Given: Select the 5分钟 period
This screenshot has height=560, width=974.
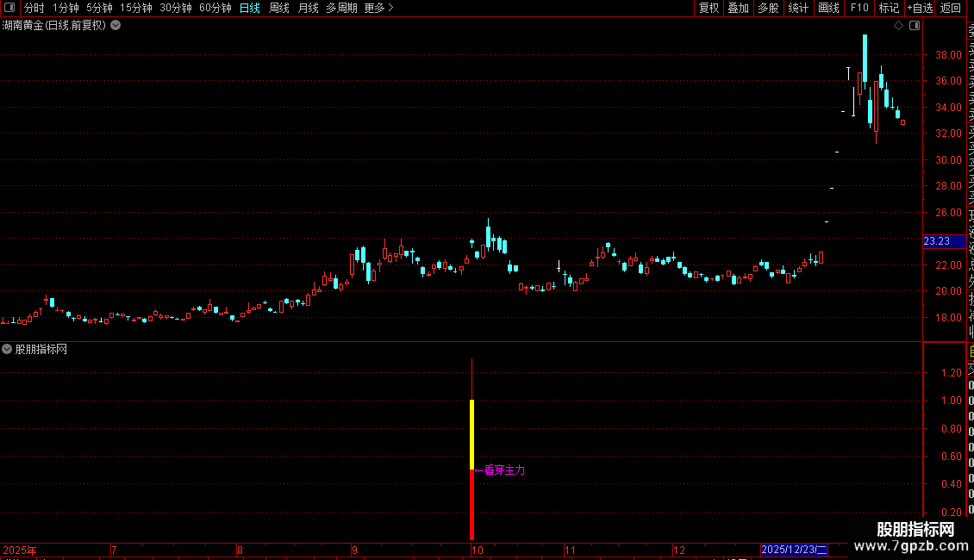Looking at the screenshot, I should pyautogui.click(x=99, y=8).
